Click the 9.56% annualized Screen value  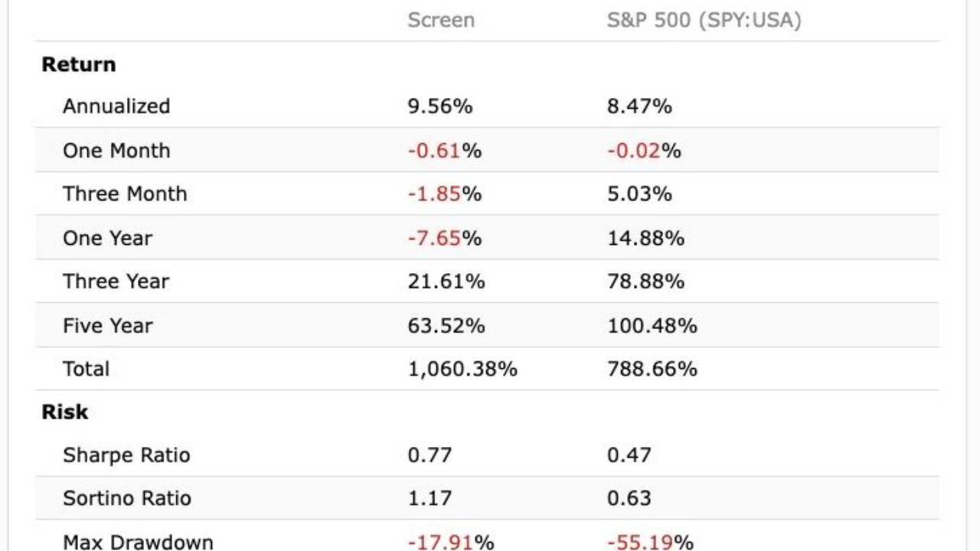[x=439, y=106]
